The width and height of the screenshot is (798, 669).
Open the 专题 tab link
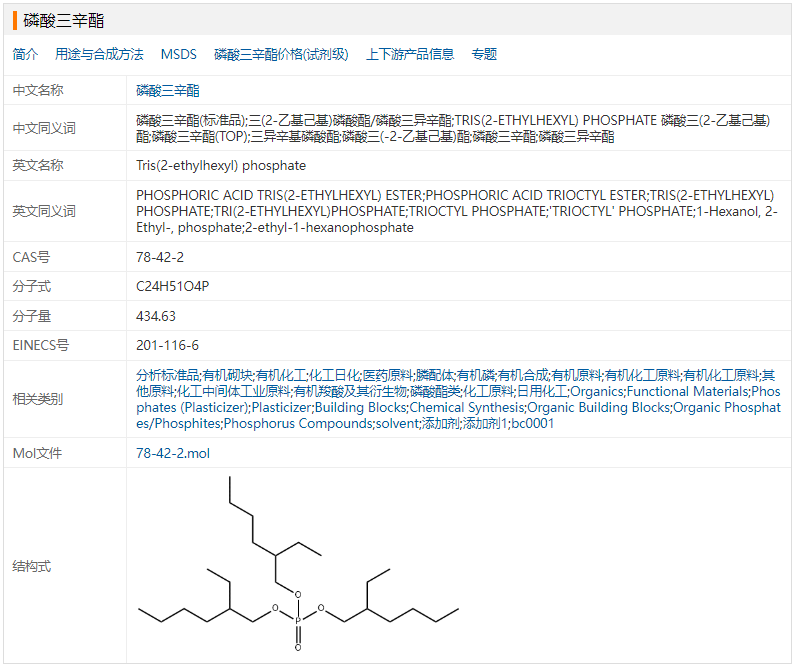click(484, 54)
